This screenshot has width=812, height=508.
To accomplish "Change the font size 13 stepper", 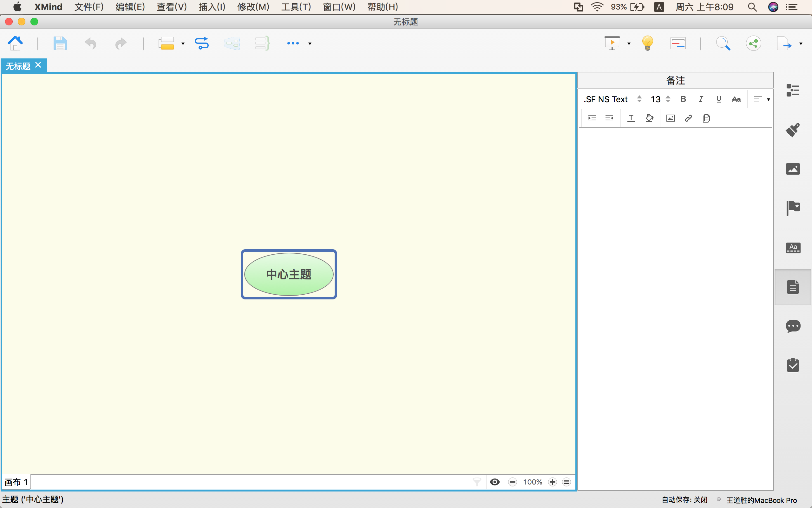I will pyautogui.click(x=668, y=99).
